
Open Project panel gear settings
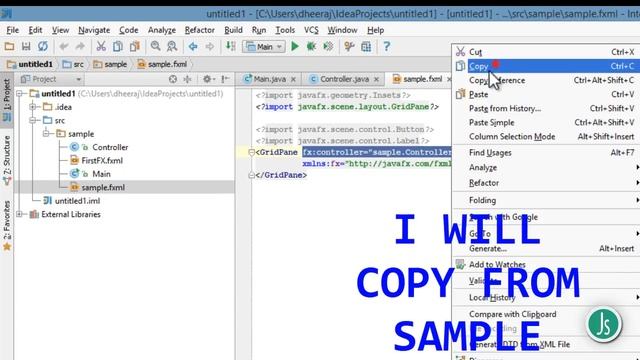coord(209,79)
